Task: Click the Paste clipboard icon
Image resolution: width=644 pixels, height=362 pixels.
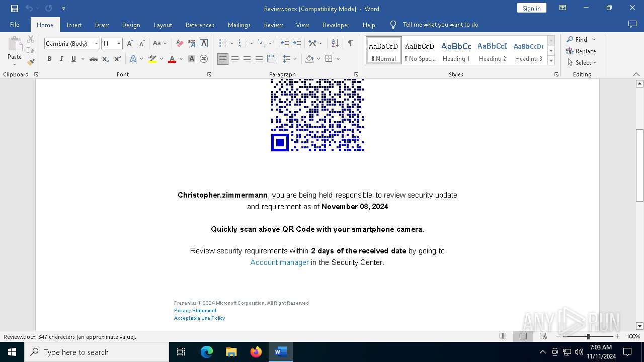Action: (x=15, y=44)
